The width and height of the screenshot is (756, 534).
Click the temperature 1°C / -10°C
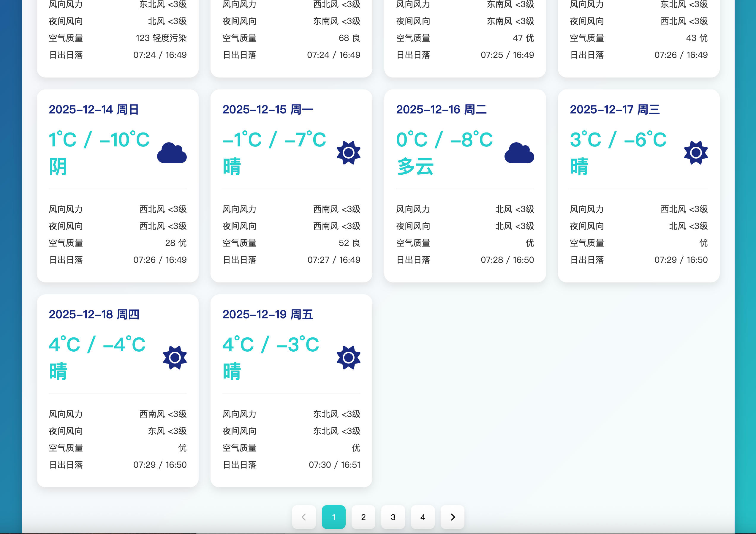[99, 139]
